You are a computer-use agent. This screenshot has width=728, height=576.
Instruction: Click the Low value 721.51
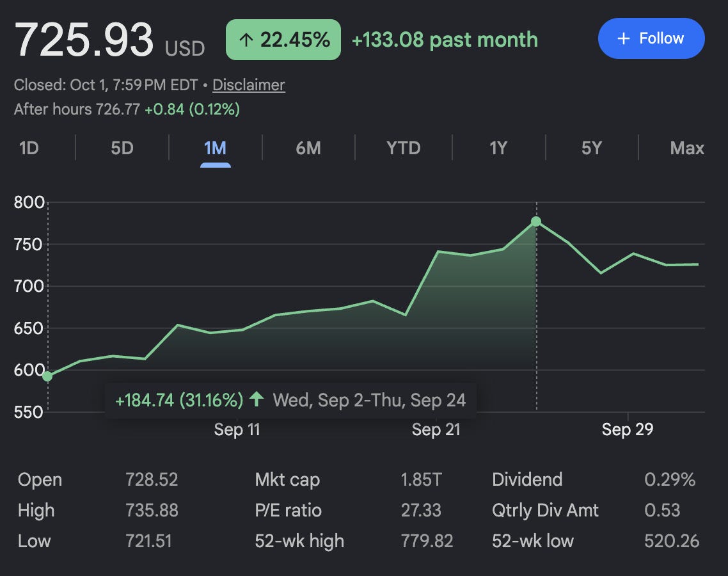(x=148, y=541)
